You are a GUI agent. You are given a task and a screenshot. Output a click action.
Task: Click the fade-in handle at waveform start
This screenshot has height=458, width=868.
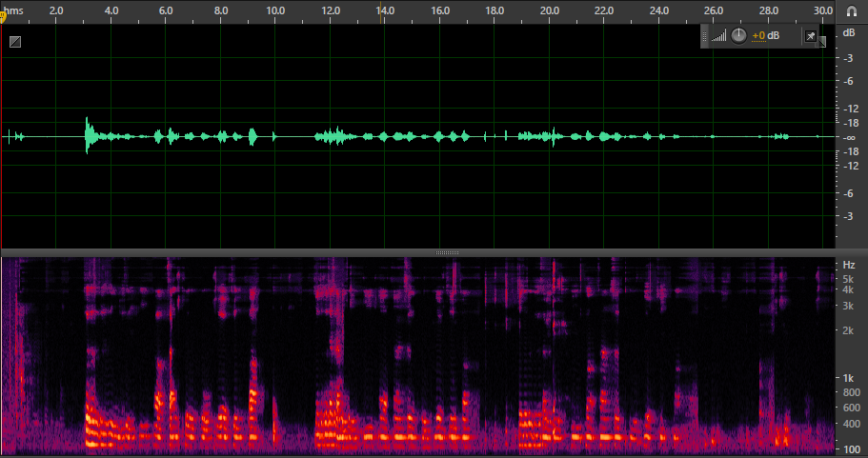(15, 42)
